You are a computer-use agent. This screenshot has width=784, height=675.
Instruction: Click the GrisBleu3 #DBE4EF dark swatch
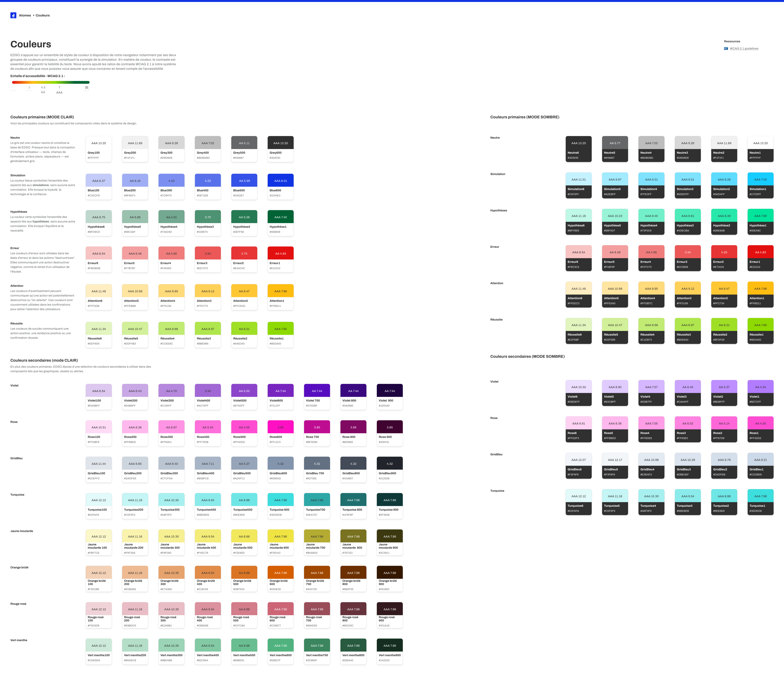point(688,466)
